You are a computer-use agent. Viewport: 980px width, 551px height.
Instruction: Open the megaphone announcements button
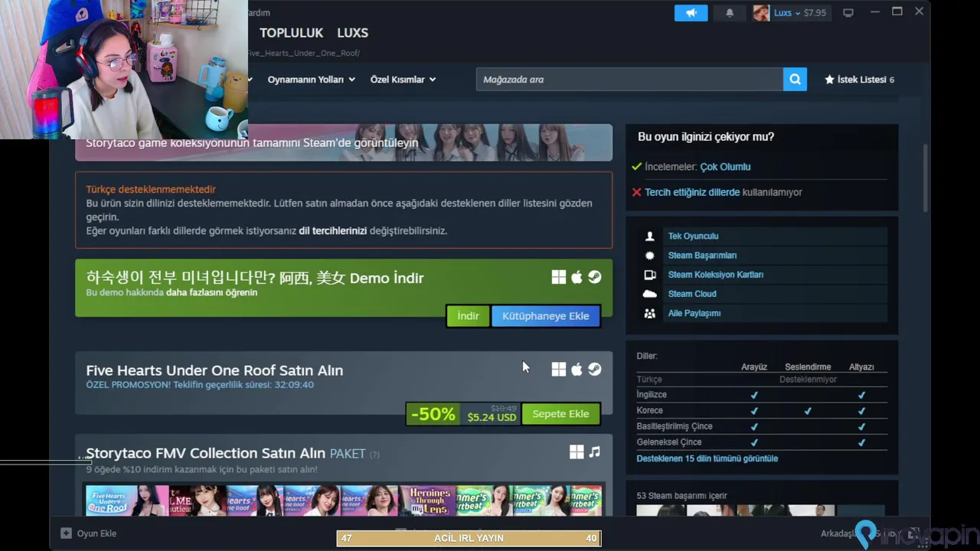click(x=691, y=13)
